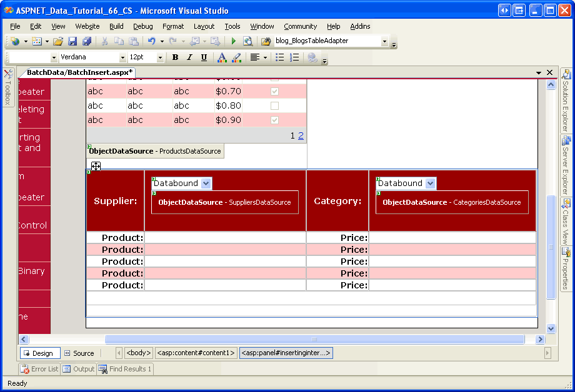Toggle the checkbox in the $0.90 row

(x=274, y=120)
